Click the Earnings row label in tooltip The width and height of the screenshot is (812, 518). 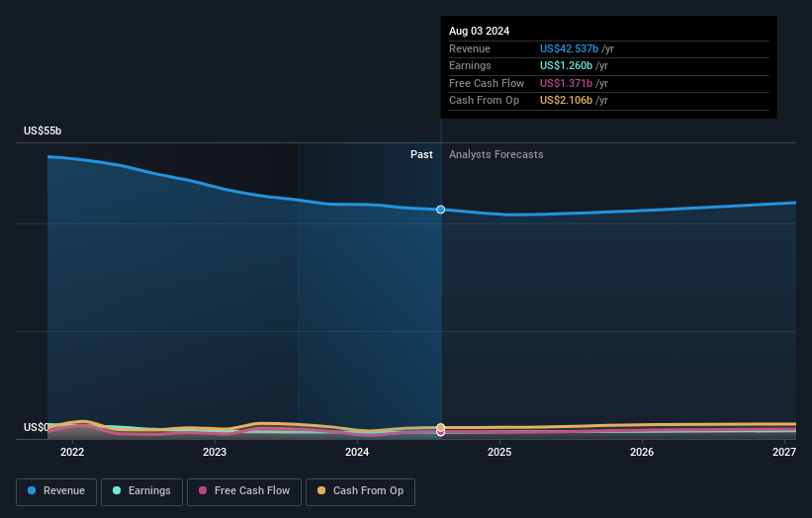470,65
